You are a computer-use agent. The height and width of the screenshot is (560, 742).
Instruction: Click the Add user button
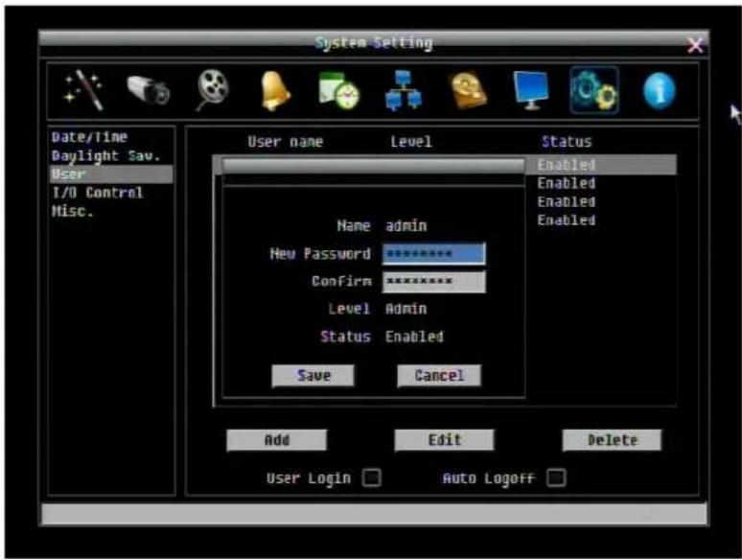tap(276, 440)
